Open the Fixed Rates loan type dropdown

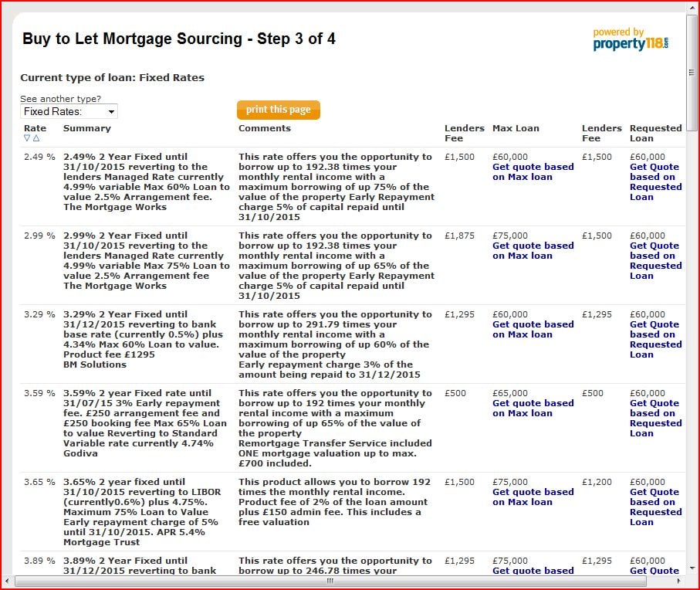pos(69,112)
